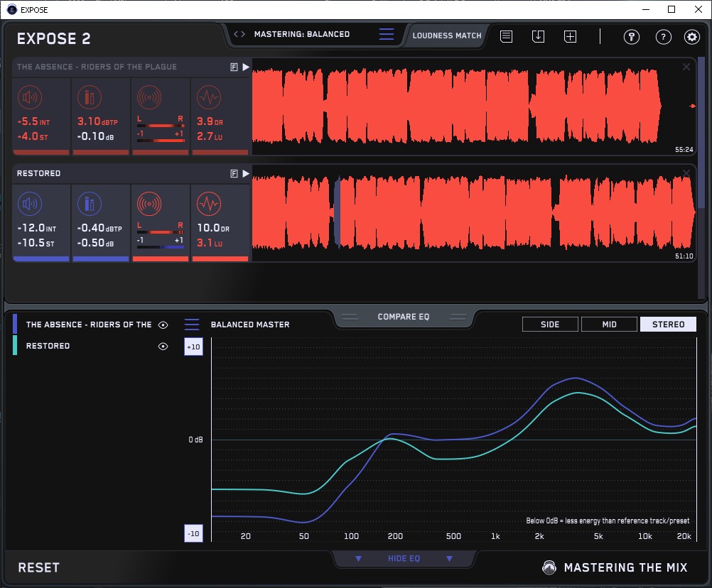
Task: Click the add track plus icon
Action: (x=570, y=36)
